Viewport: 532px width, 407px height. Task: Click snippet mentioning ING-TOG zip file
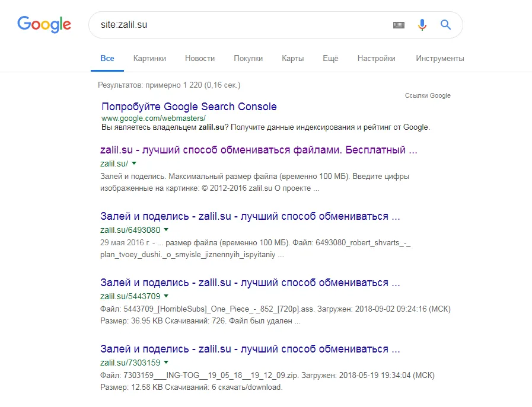click(x=267, y=382)
